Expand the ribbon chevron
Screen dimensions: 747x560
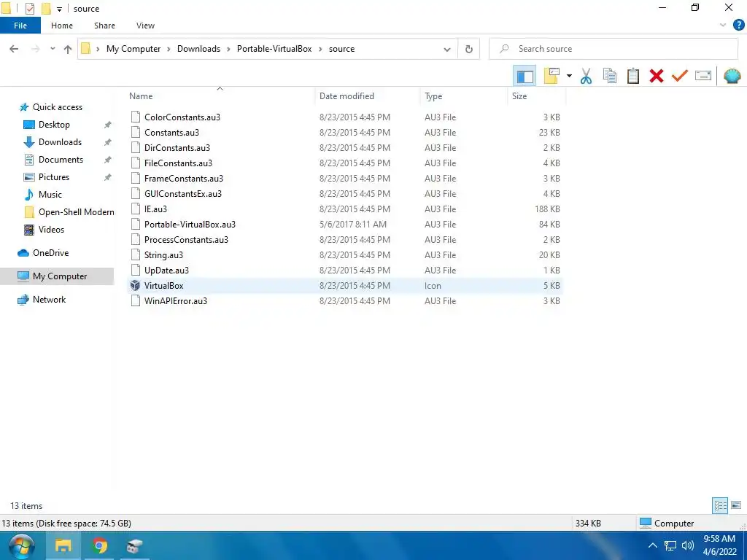coord(723,26)
